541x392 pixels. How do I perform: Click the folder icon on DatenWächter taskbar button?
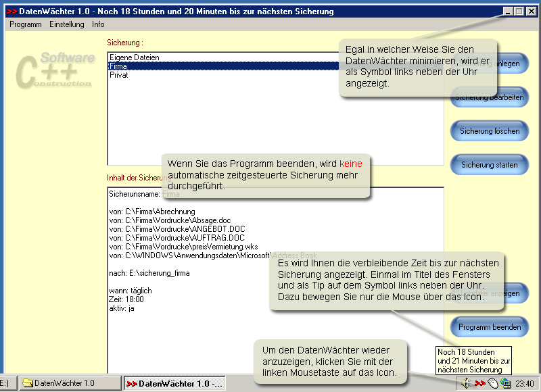pos(28,383)
